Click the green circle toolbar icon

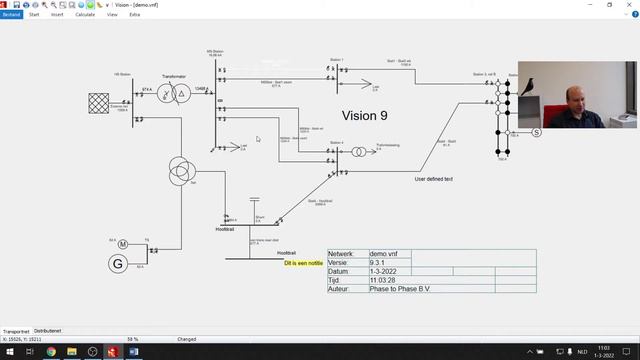click(90, 5)
